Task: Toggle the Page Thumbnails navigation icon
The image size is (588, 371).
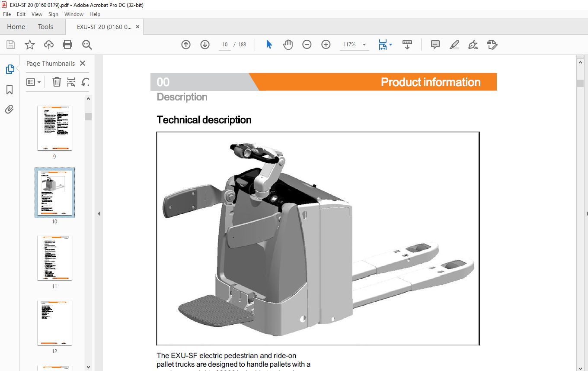Action: click(10, 69)
